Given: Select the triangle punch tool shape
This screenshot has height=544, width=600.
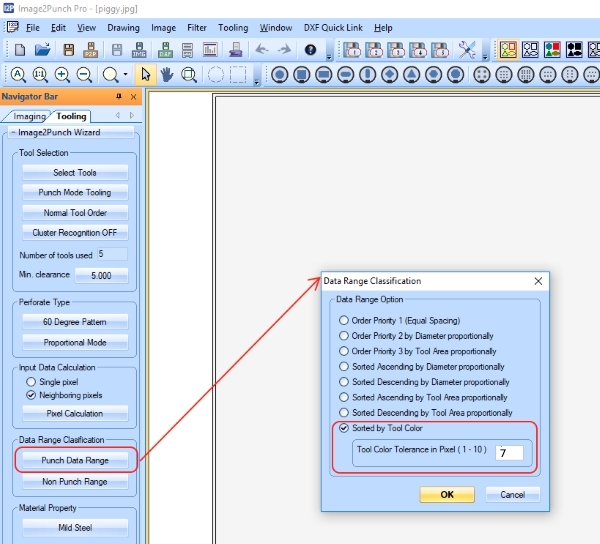Looking at the screenshot, I should coord(411,75).
